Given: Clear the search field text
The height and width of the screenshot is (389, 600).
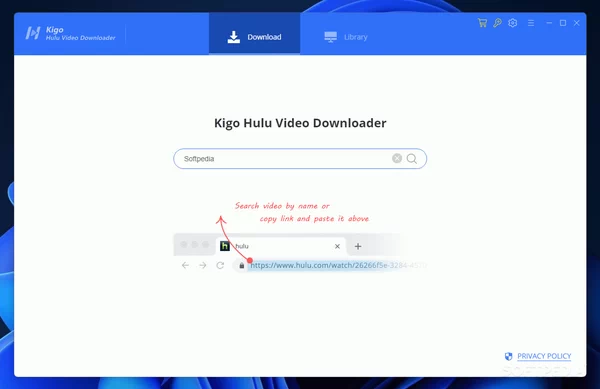Looking at the screenshot, I should [x=397, y=158].
